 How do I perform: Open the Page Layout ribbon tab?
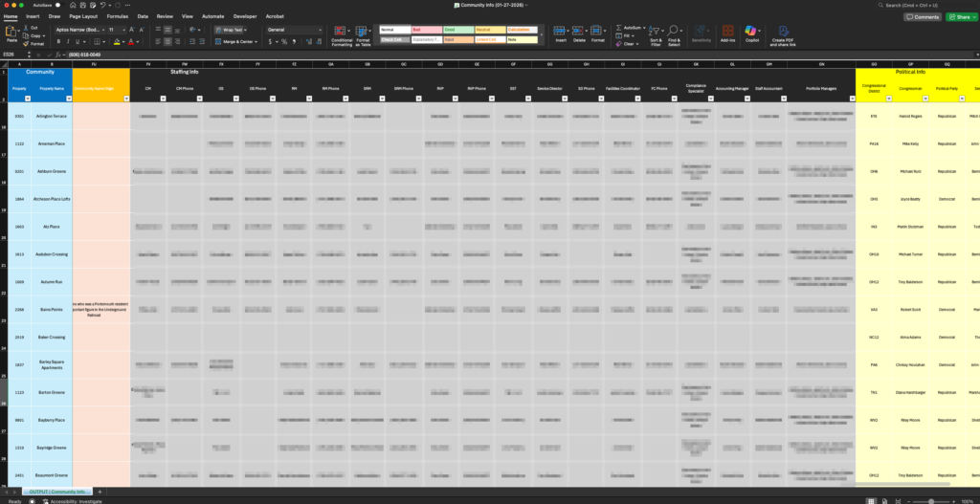(83, 16)
